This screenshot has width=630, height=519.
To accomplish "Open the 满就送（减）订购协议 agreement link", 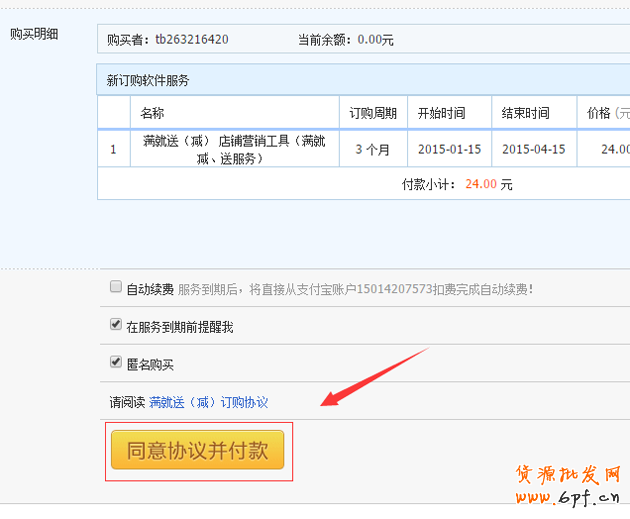I will [x=208, y=402].
